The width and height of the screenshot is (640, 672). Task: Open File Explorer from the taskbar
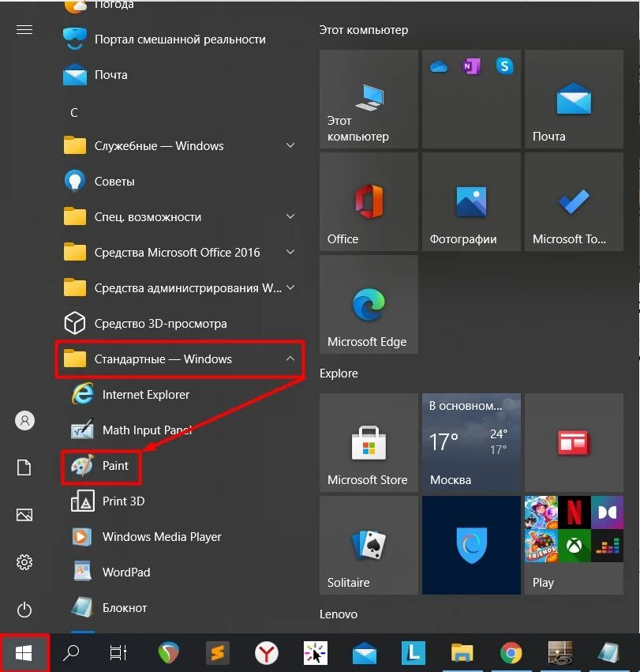(x=462, y=654)
